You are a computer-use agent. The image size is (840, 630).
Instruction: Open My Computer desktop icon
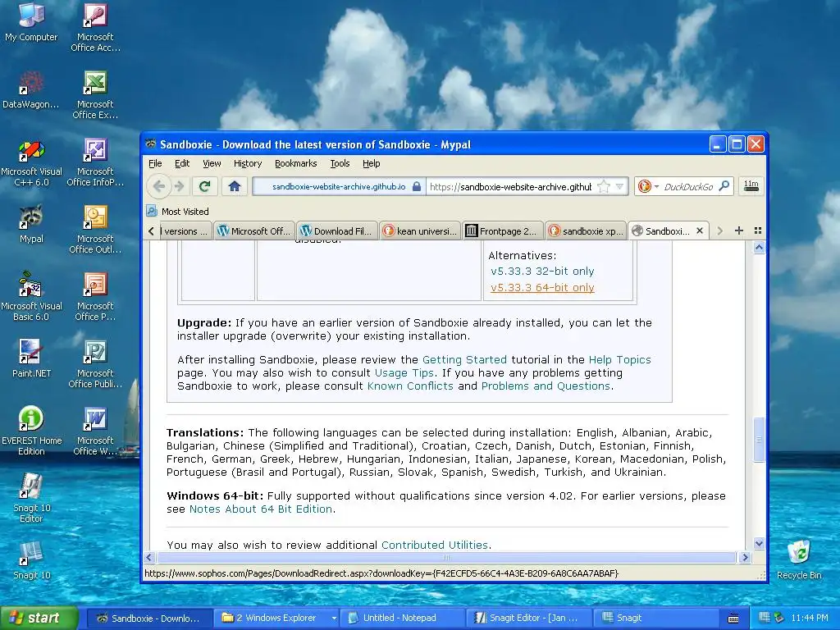[31, 22]
